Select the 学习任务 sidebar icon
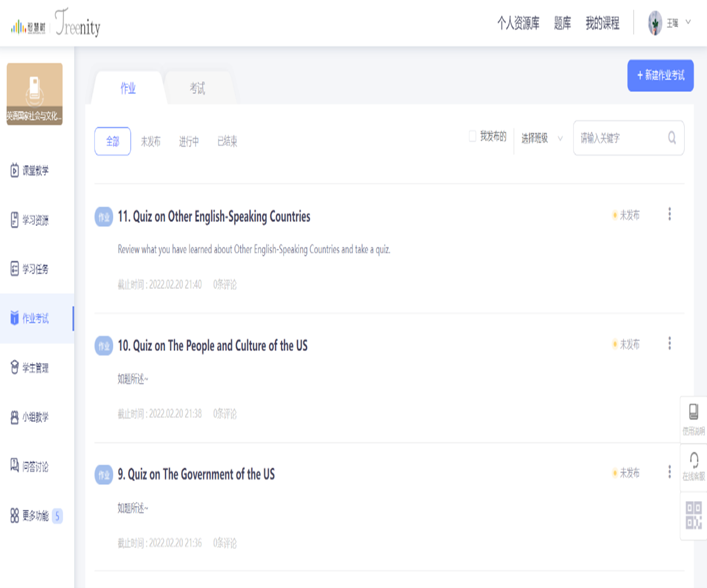Screen dimensions: 707x588 pyautogui.click(x=15, y=269)
